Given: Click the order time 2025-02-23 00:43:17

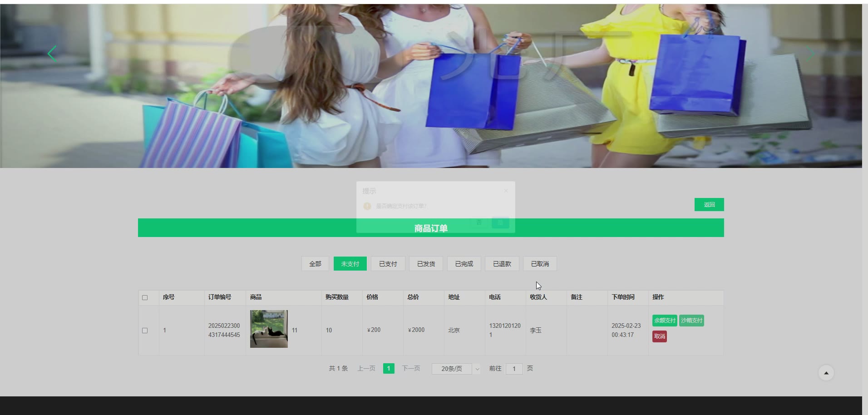Looking at the screenshot, I should 626,330.
